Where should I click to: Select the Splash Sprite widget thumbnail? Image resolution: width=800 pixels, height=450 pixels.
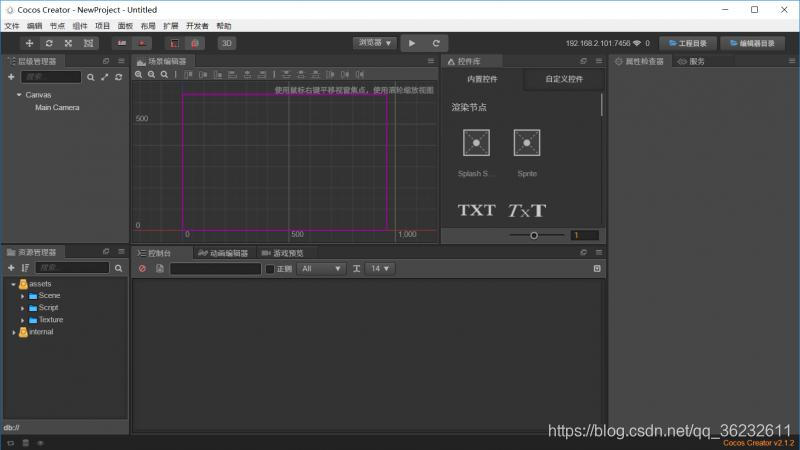(x=476, y=143)
